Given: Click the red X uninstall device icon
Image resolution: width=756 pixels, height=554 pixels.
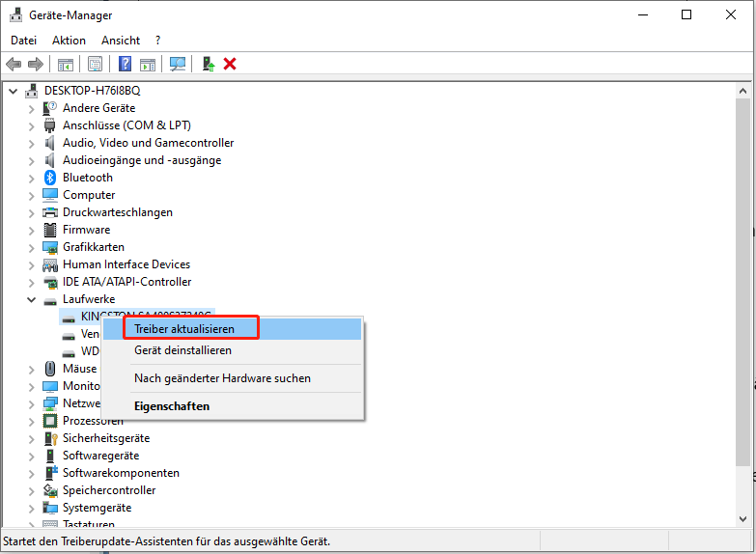Looking at the screenshot, I should (x=230, y=64).
